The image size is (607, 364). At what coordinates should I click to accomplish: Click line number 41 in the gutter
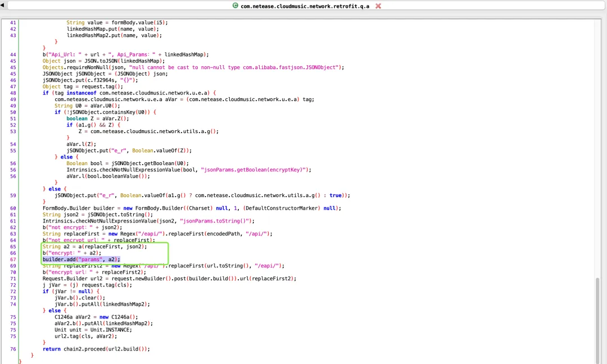[13, 22]
